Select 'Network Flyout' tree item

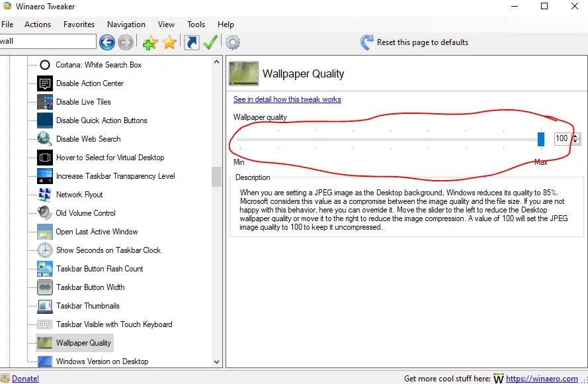click(x=79, y=195)
